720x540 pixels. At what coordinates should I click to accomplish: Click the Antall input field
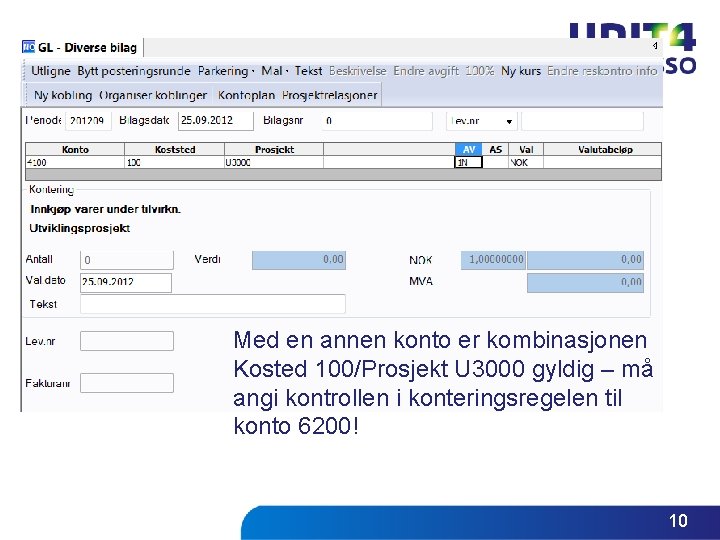coord(127,260)
